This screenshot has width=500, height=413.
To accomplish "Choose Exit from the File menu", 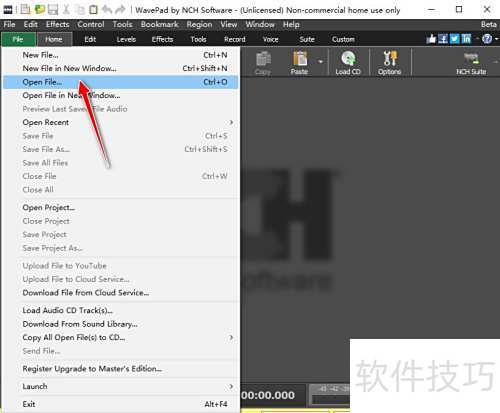I will (121, 404).
